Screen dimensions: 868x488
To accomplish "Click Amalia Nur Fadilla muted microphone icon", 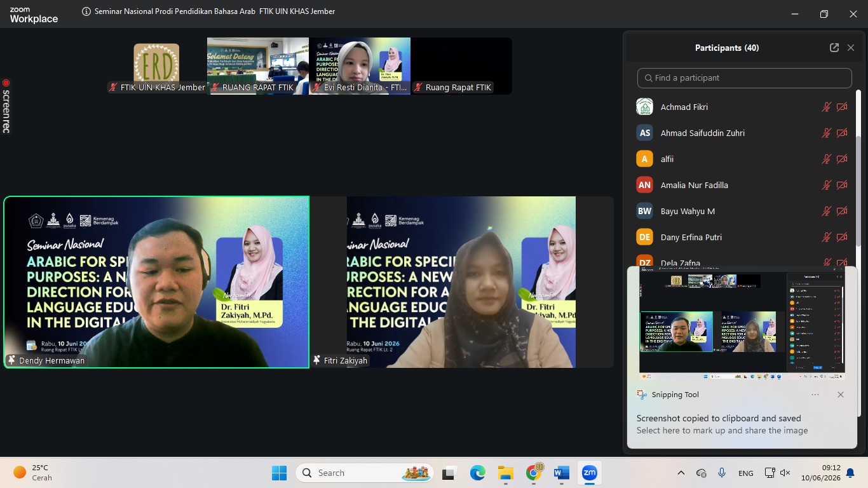I will pos(827,185).
